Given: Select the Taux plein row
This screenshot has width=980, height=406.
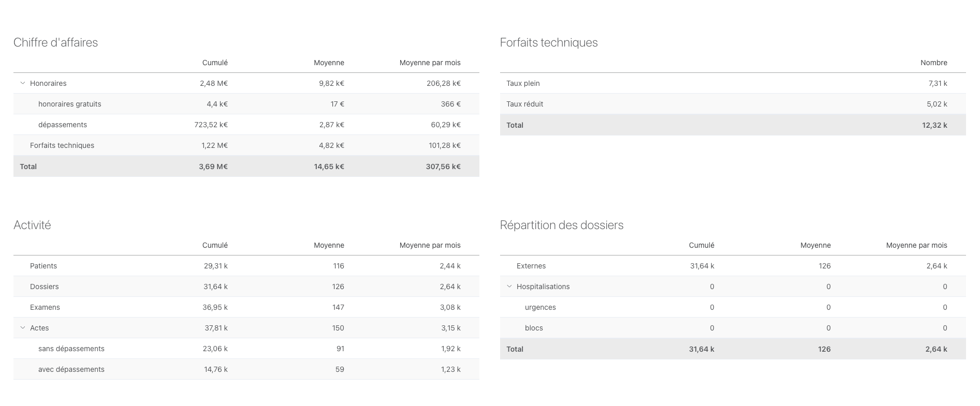Looking at the screenshot, I should [x=523, y=83].
